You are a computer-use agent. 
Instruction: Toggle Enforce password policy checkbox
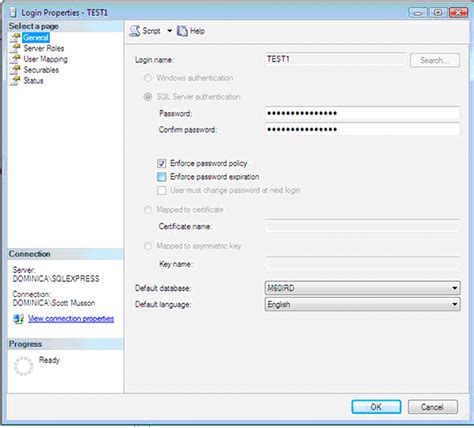[x=162, y=163]
